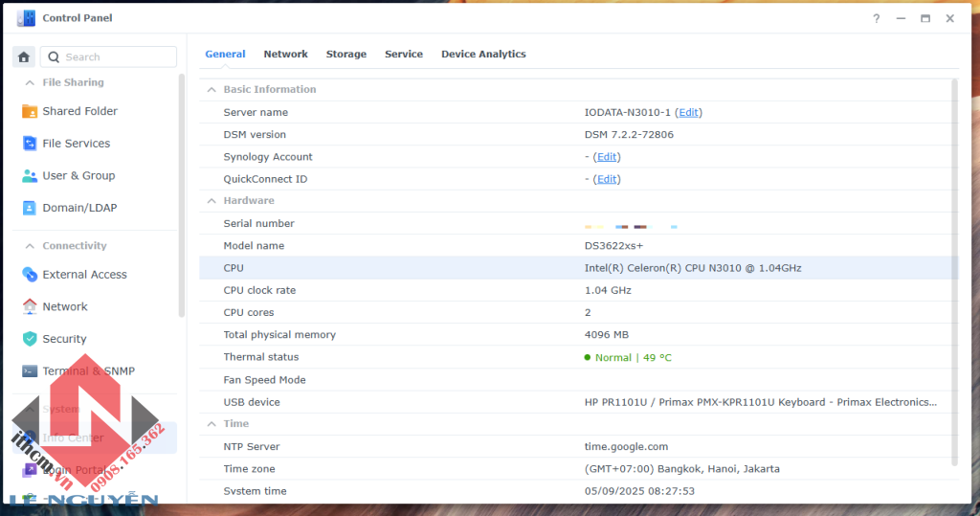Click the Control Panel home icon
This screenshot has height=516, width=980.
pyautogui.click(x=24, y=56)
